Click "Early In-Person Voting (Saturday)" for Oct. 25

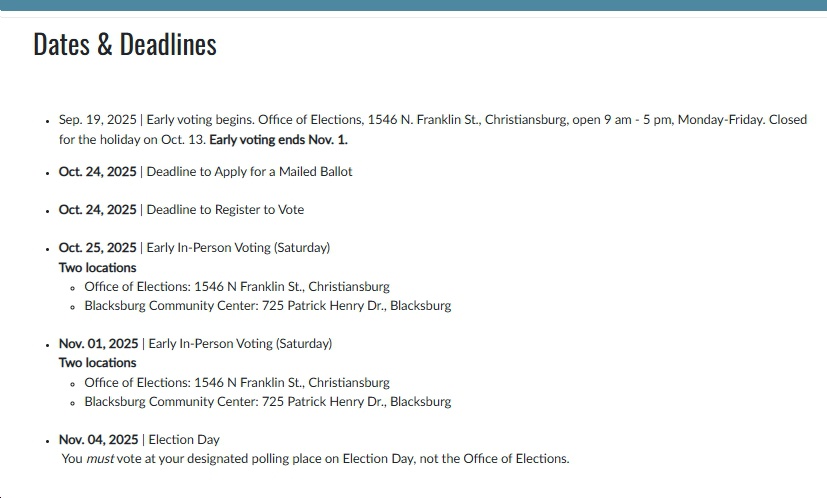(x=238, y=247)
